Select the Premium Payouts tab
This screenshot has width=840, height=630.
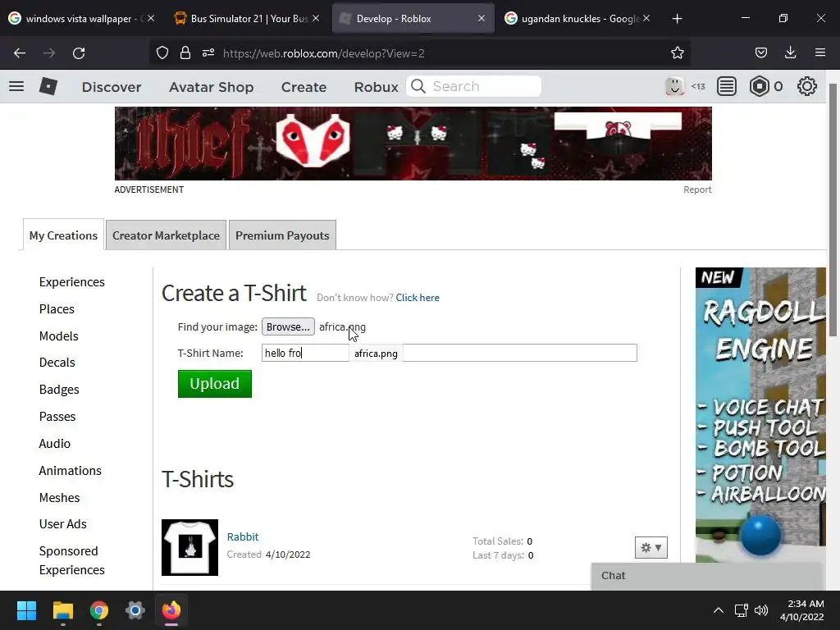tap(282, 235)
